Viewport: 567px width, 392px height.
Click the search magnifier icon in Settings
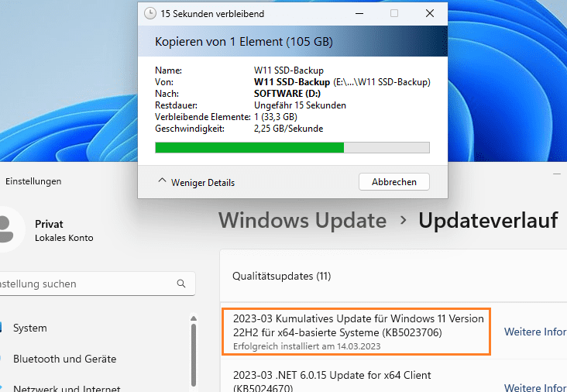pyautogui.click(x=181, y=284)
